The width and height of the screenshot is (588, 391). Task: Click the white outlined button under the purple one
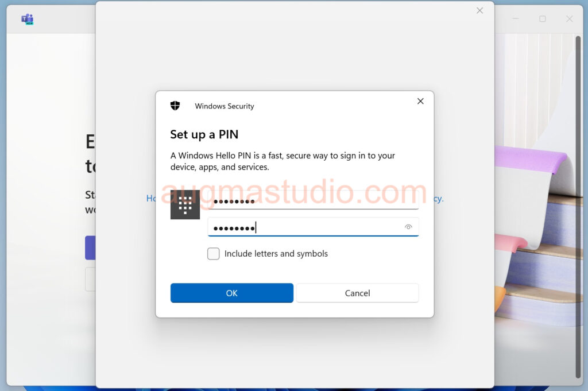(90, 279)
